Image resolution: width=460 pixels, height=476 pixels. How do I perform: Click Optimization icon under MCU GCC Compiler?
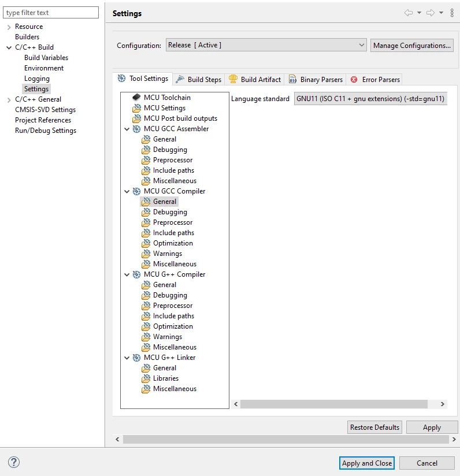pos(146,243)
